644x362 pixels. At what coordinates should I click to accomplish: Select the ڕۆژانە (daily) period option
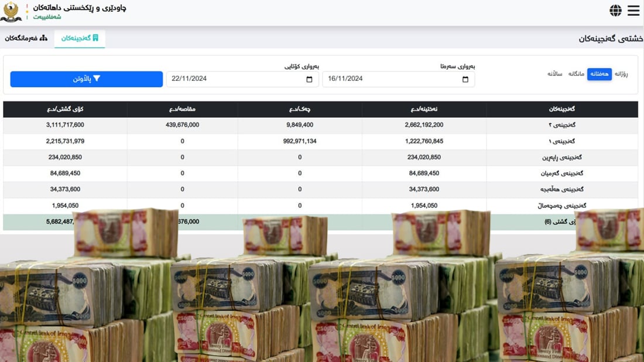point(621,74)
